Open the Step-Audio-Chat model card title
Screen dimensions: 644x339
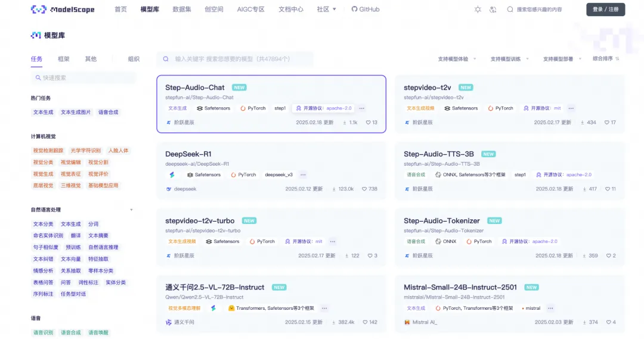pos(194,88)
